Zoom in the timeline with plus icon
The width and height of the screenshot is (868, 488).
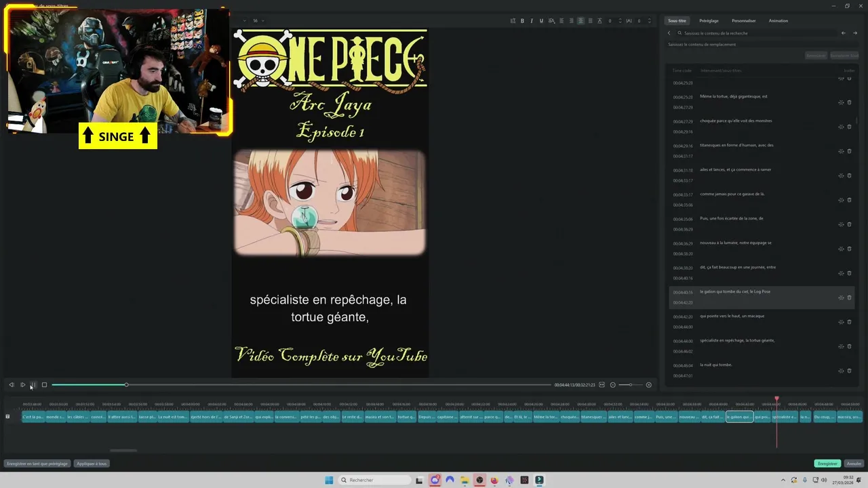[x=648, y=385]
